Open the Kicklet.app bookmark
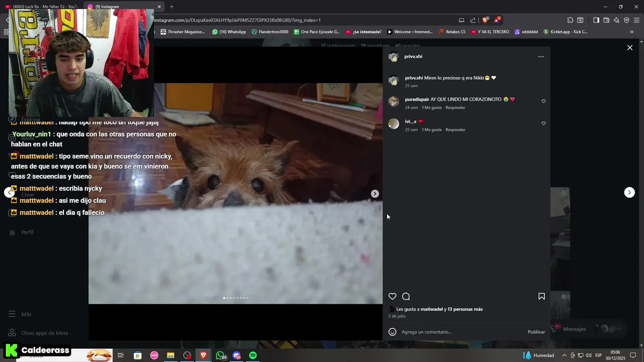Image resolution: width=644 pixels, height=362 pixels. (x=565, y=32)
